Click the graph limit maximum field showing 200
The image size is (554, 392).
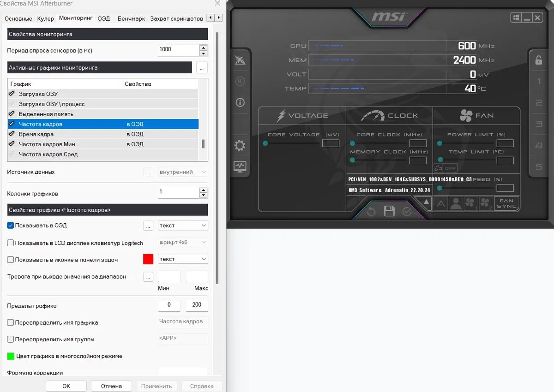[x=197, y=305]
